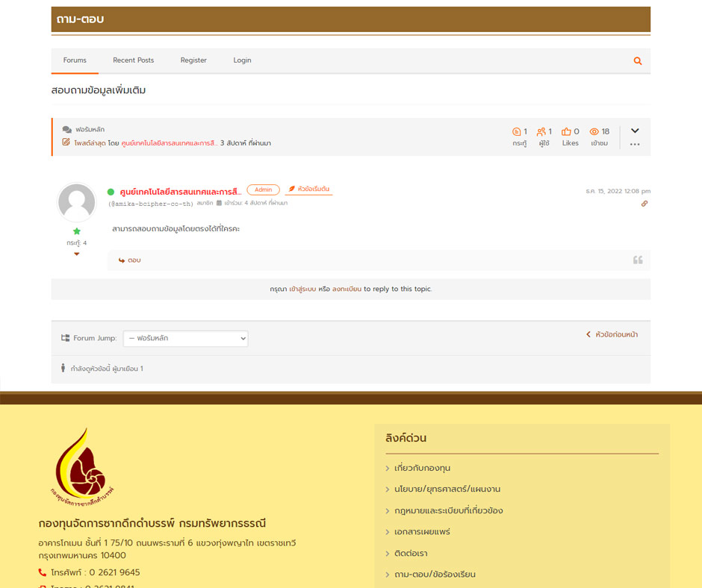The height and width of the screenshot is (588, 702).
Task: Click the eye views icon
Action: click(594, 131)
